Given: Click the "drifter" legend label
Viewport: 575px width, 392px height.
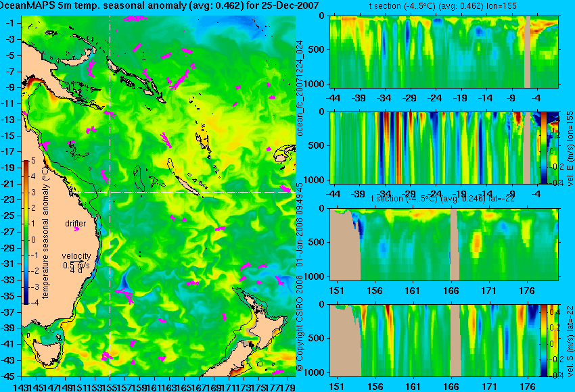Looking at the screenshot, I should (x=76, y=224).
